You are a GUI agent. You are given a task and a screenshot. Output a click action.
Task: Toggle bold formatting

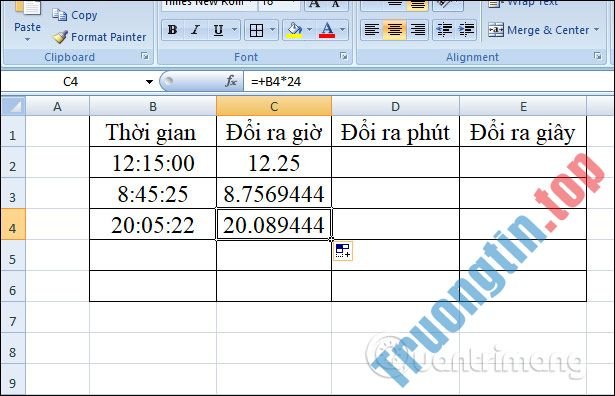172,30
